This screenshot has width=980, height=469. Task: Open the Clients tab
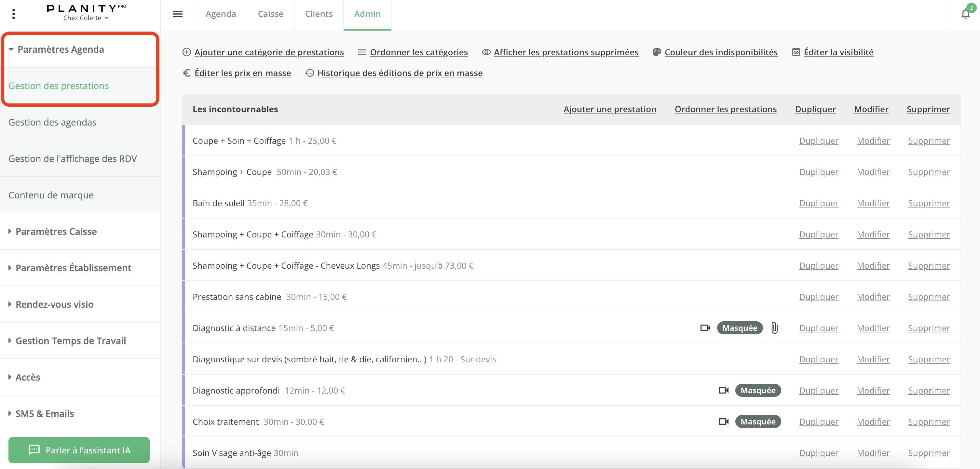319,14
